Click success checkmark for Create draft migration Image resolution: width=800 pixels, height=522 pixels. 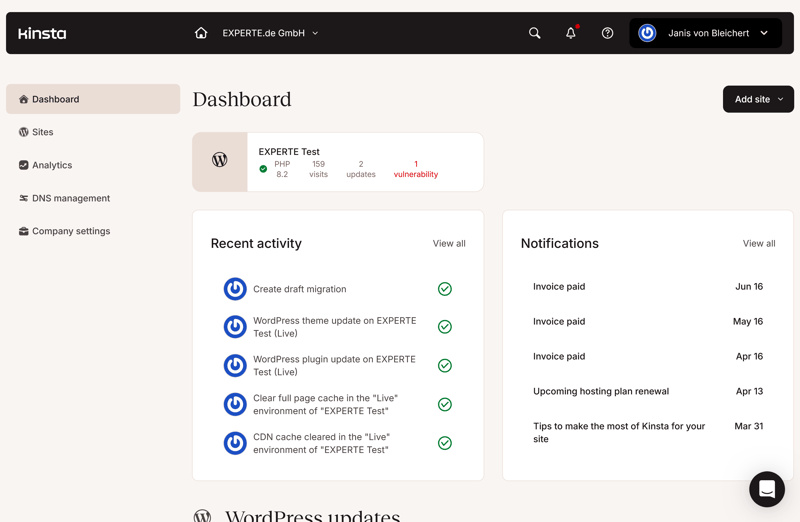click(445, 289)
